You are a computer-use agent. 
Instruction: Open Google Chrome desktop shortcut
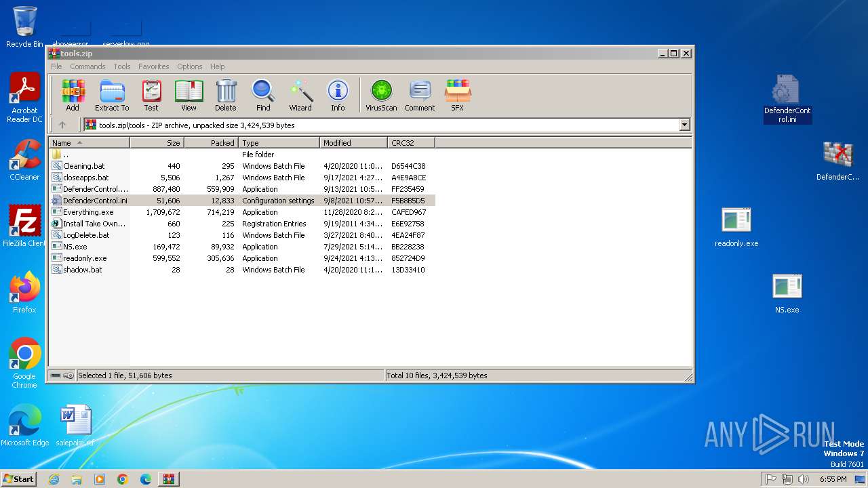click(x=24, y=363)
